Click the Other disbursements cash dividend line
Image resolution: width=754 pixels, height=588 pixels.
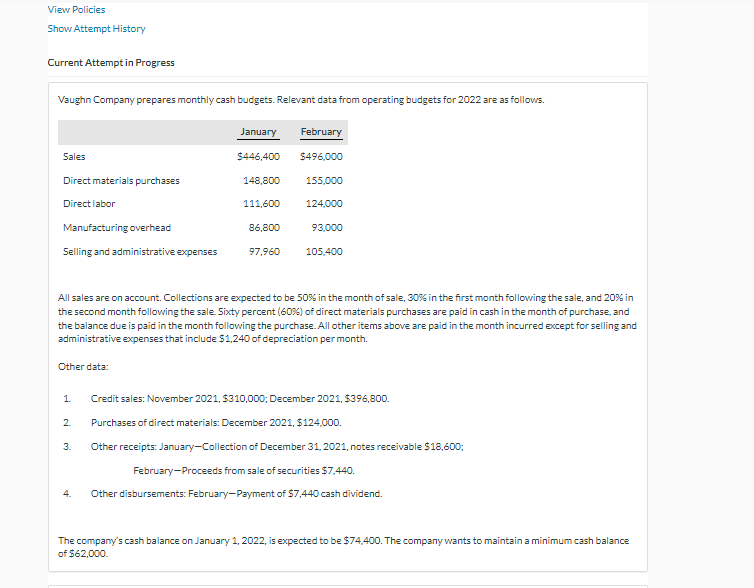(237, 494)
